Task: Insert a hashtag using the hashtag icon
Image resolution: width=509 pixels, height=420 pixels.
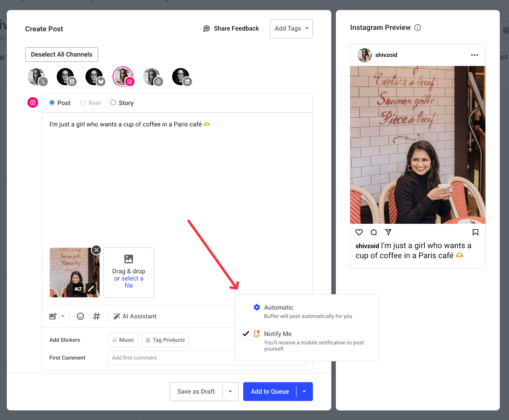Action: [96, 316]
